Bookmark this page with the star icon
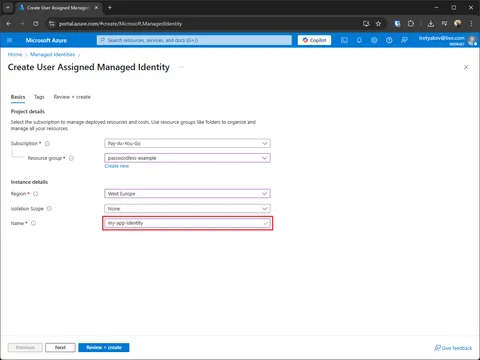The image size is (480, 360). pyautogui.click(x=378, y=24)
